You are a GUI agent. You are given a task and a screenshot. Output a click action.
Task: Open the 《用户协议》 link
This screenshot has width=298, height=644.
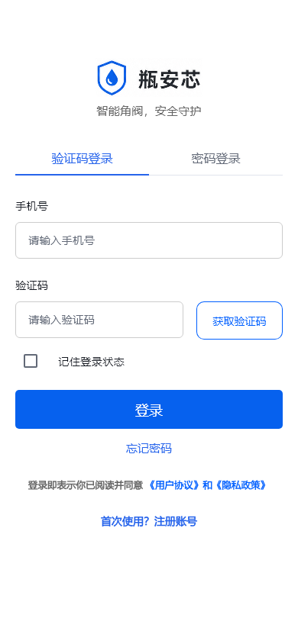tap(175, 485)
